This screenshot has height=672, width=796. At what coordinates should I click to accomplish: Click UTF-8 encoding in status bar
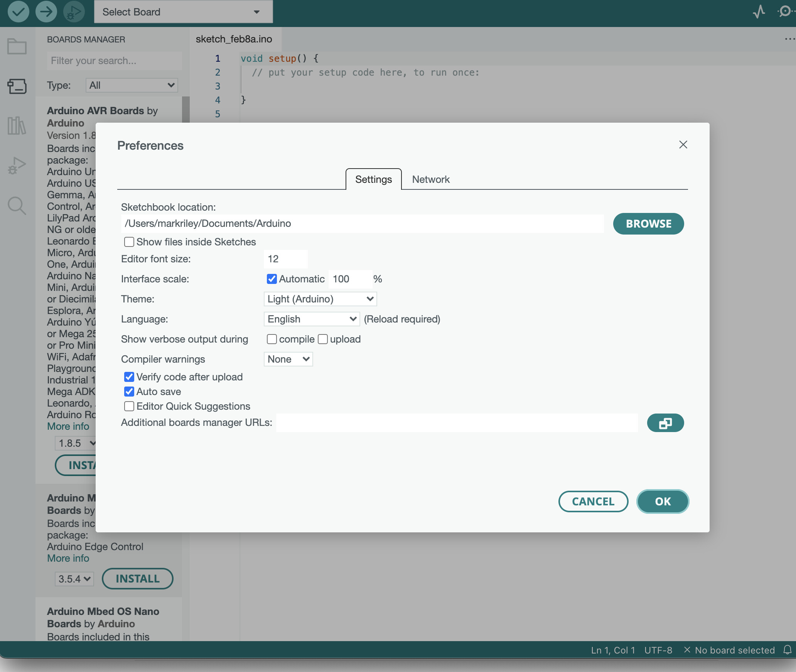(x=658, y=650)
